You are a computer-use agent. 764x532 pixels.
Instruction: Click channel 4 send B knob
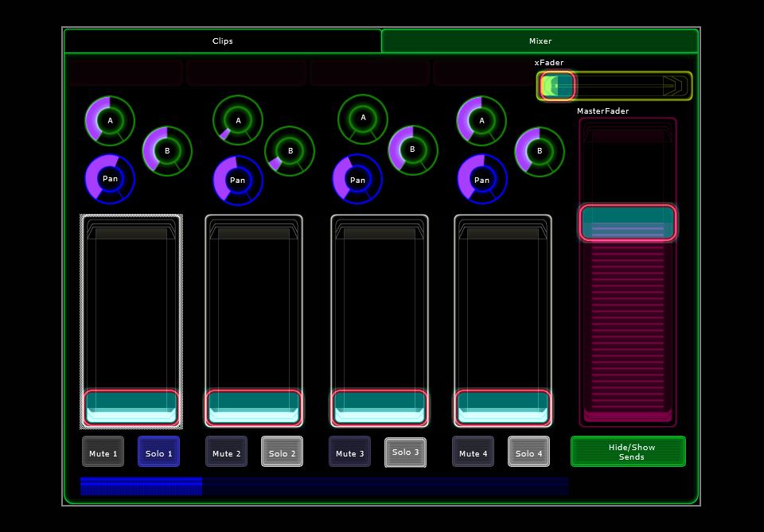point(540,151)
